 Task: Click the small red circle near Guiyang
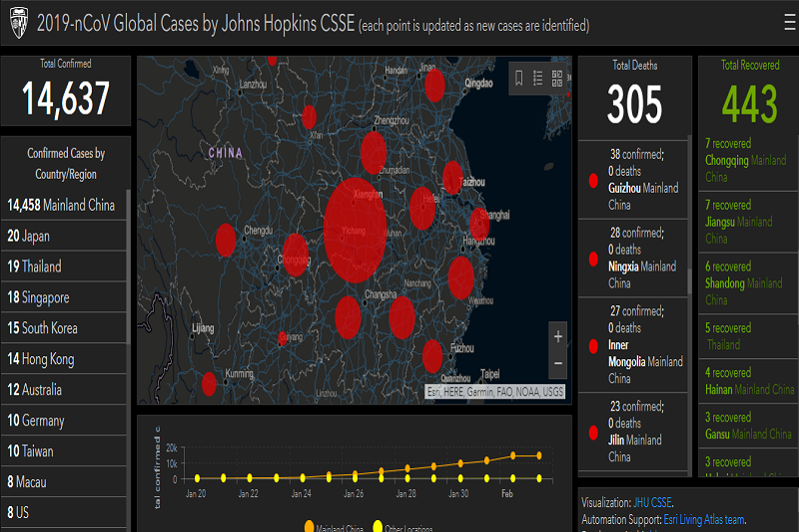283,338
